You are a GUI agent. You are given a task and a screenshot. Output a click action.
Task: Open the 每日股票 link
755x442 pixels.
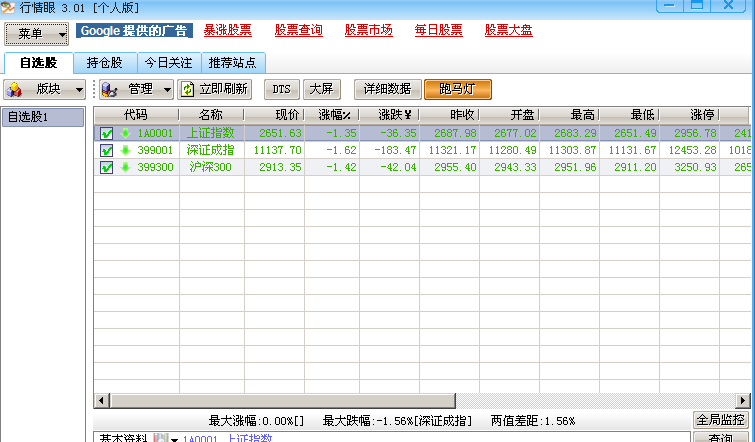(x=439, y=30)
